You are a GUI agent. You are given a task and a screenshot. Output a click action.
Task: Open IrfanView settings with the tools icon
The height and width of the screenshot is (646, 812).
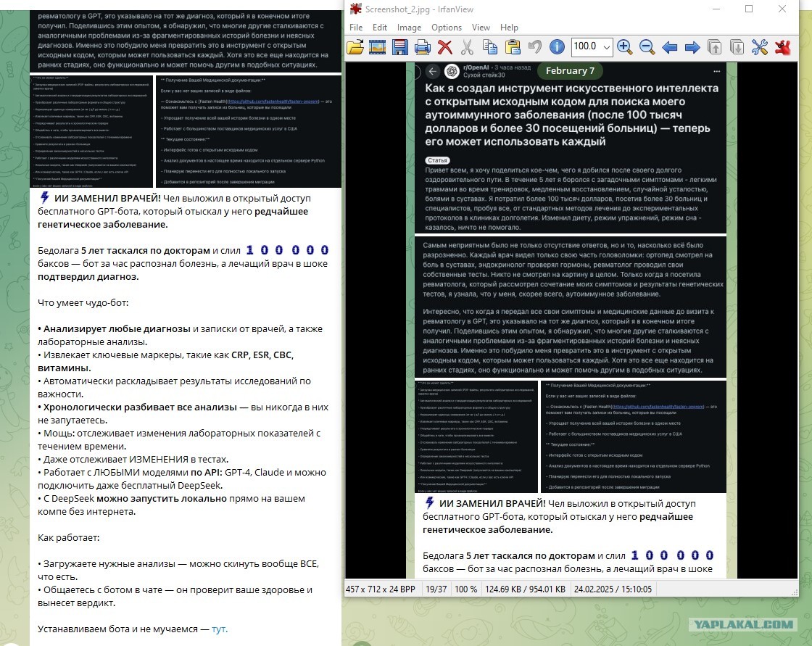760,47
